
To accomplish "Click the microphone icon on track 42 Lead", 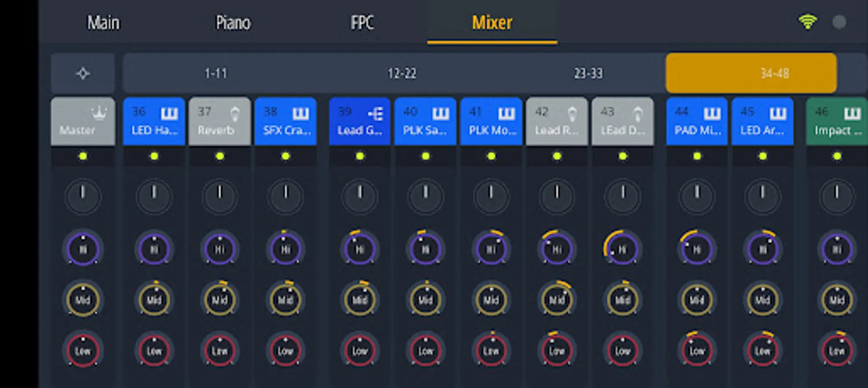I will tap(572, 114).
